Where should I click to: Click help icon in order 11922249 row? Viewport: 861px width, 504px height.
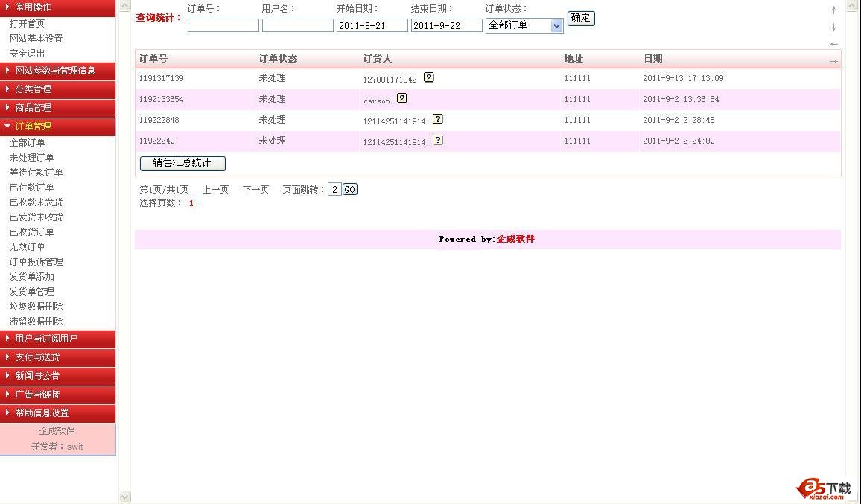(x=438, y=140)
